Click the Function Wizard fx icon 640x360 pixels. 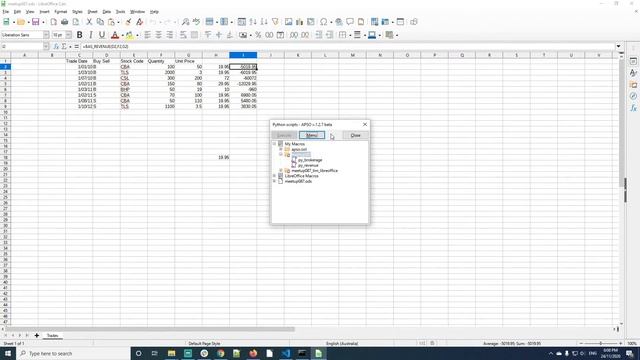point(56,47)
